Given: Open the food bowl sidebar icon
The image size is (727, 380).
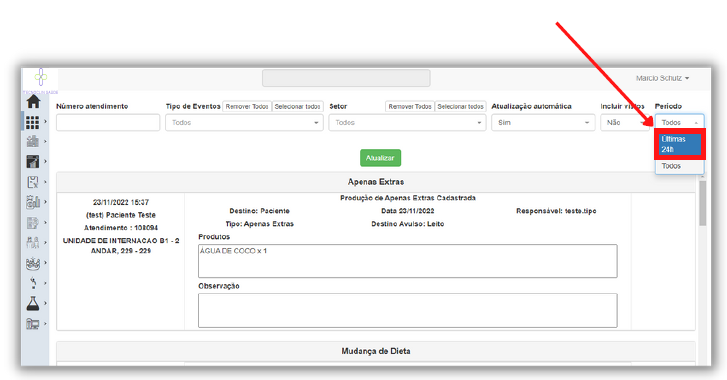Looking at the screenshot, I should click(x=32, y=263).
